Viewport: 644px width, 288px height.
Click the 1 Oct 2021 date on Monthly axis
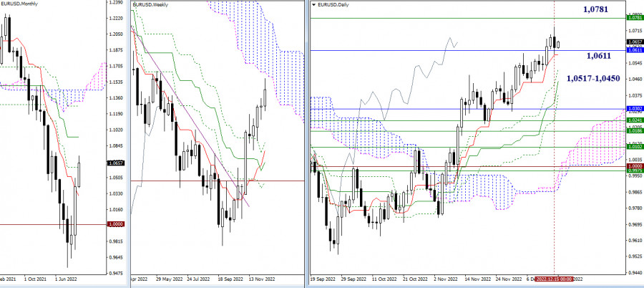pyautogui.click(x=34, y=278)
